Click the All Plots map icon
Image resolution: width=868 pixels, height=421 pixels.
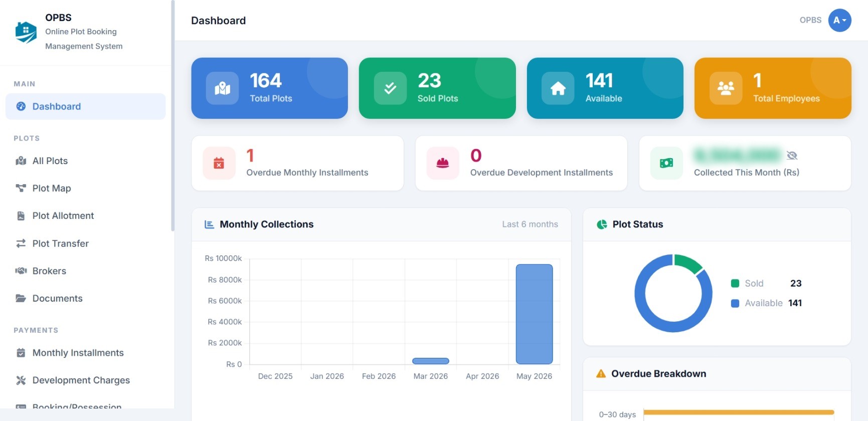pos(21,161)
